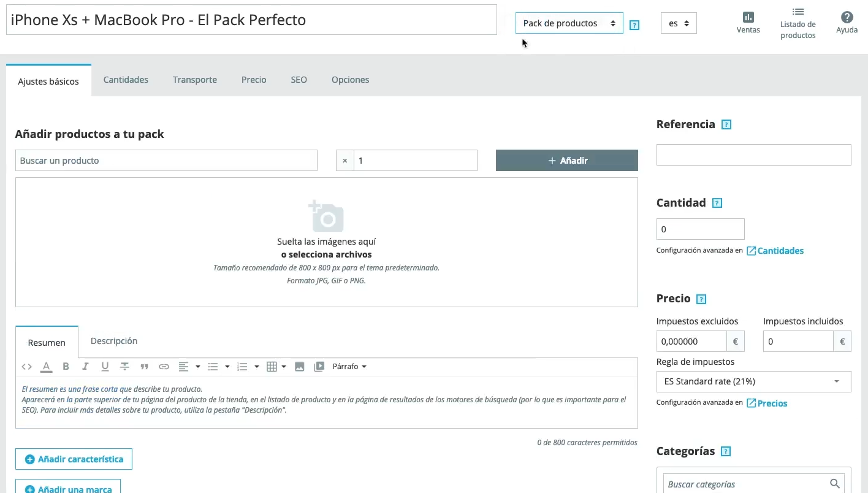Expand alignment options arrow
This screenshot has width=868, height=493.
click(198, 367)
